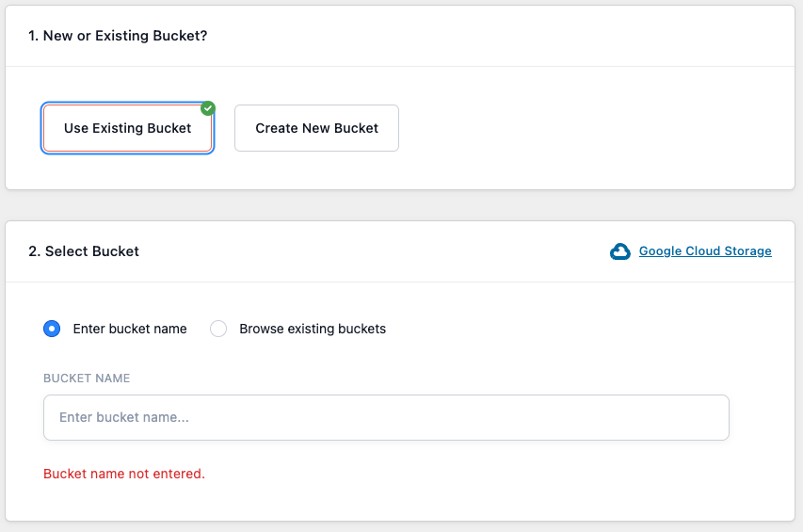This screenshot has height=532, width=803.
Task: Click the BUCKET NAME field label
Action: pos(87,379)
